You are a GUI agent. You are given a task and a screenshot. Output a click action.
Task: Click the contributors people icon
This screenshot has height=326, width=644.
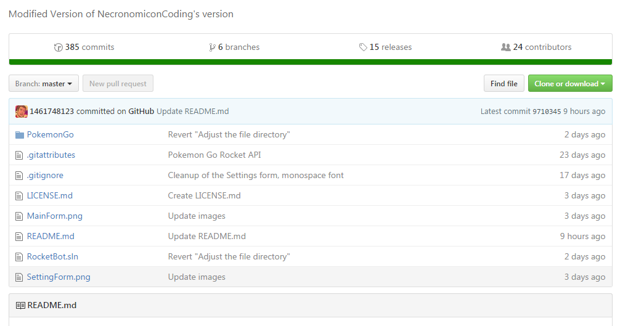click(x=506, y=47)
